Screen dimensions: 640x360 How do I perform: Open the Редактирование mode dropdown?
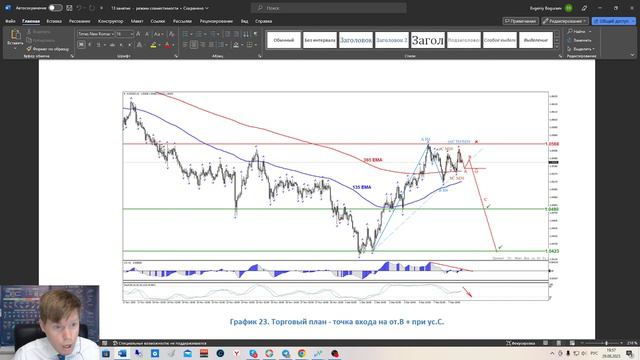tap(565, 21)
